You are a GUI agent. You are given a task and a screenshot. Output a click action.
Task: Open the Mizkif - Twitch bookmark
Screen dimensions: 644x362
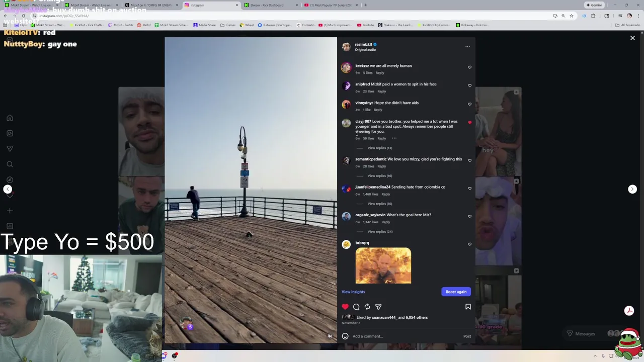pyautogui.click(x=121, y=25)
